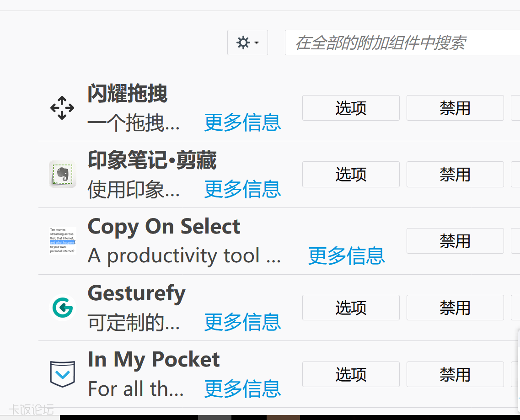The width and height of the screenshot is (520, 420).
Task: View 更多信息 for Copy On Select
Action: (x=347, y=256)
